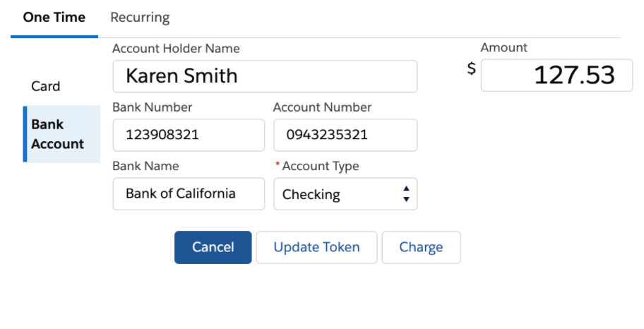Charge the bank account

421,247
